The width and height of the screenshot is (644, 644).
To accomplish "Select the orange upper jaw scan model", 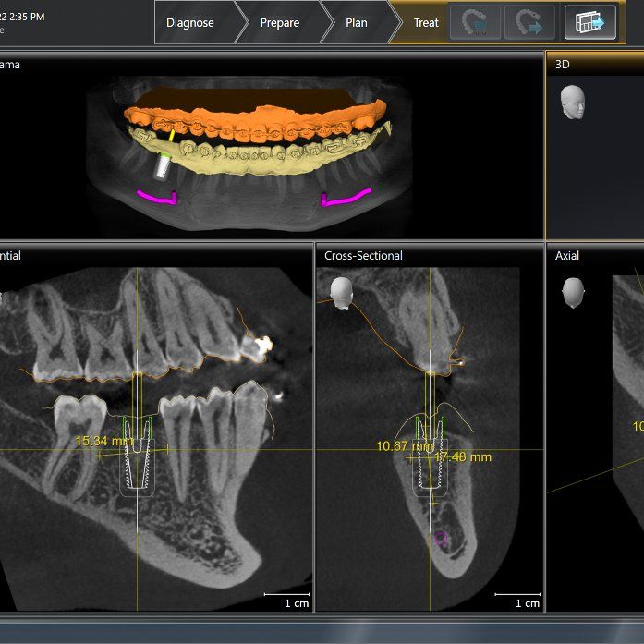I will [x=255, y=121].
